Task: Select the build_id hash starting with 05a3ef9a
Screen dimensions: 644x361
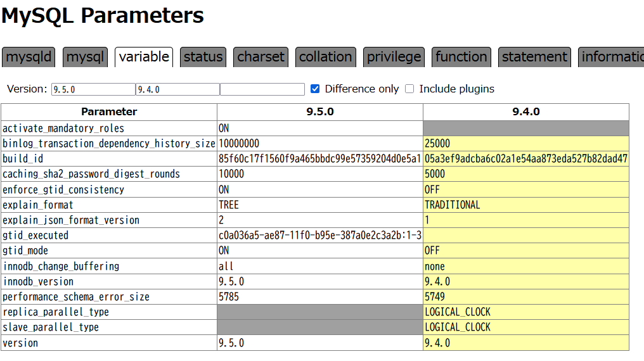Action: 526,159
